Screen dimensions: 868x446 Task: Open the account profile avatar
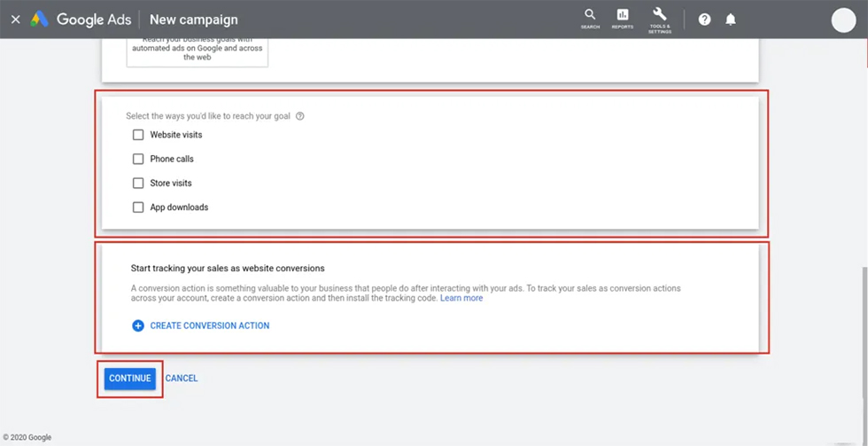[x=843, y=20]
